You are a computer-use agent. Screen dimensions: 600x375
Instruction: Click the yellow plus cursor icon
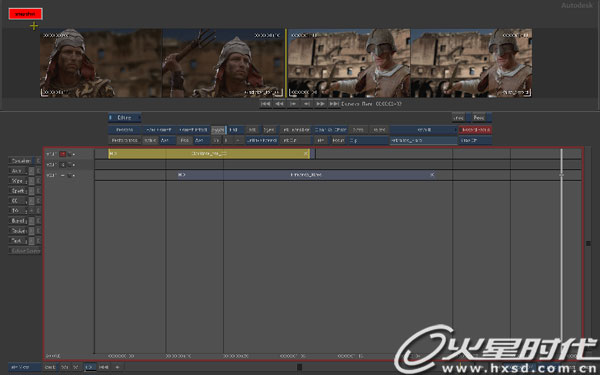click(x=34, y=26)
